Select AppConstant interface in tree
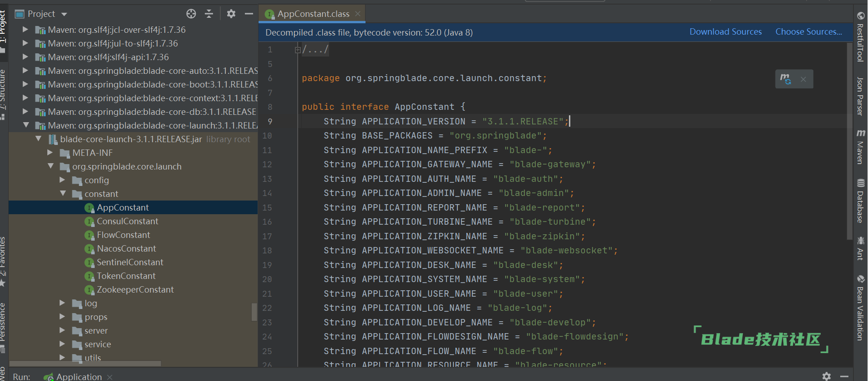Image resolution: width=868 pixels, height=381 pixels. coord(133,207)
